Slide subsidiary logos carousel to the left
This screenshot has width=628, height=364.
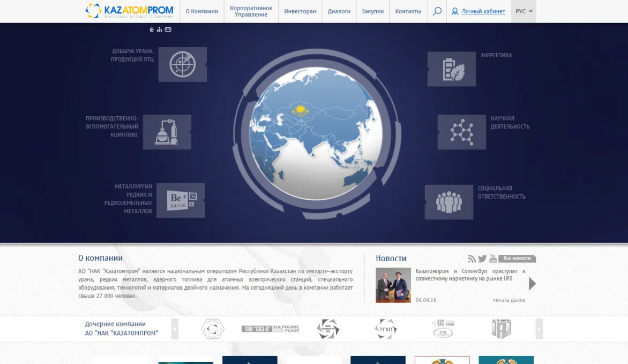pyautogui.click(x=175, y=329)
